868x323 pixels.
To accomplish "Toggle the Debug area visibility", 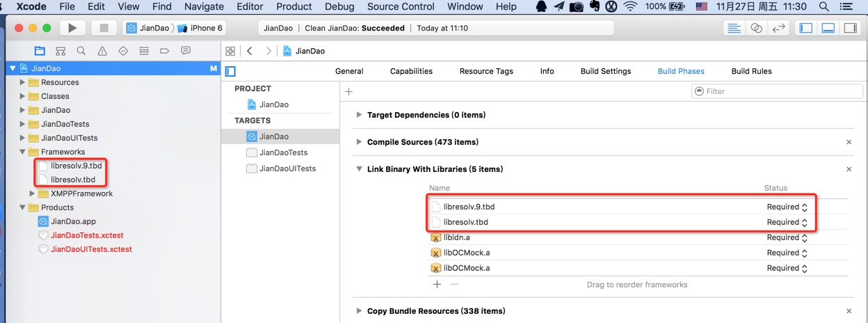I will point(828,28).
